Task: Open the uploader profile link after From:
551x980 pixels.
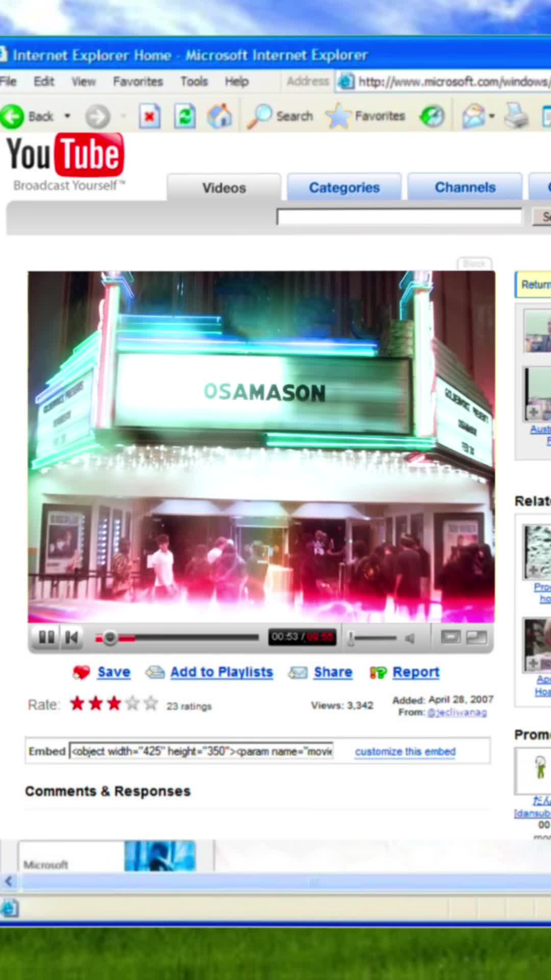Action: pos(457,713)
